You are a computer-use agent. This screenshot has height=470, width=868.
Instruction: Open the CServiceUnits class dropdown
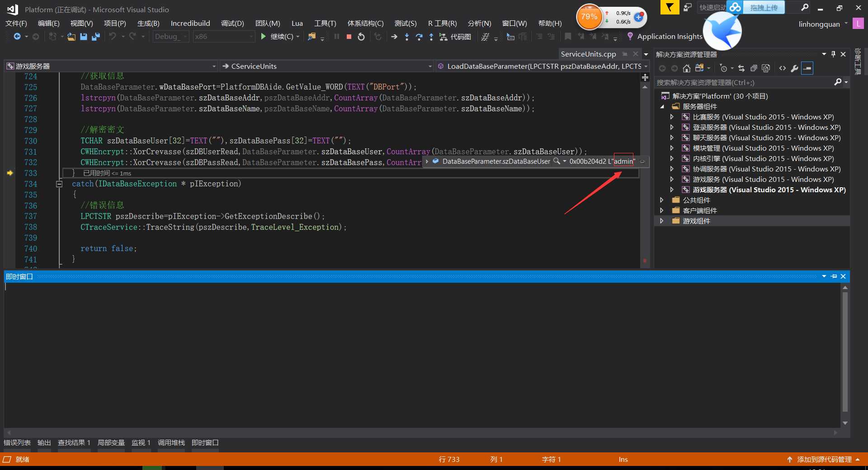pos(327,66)
